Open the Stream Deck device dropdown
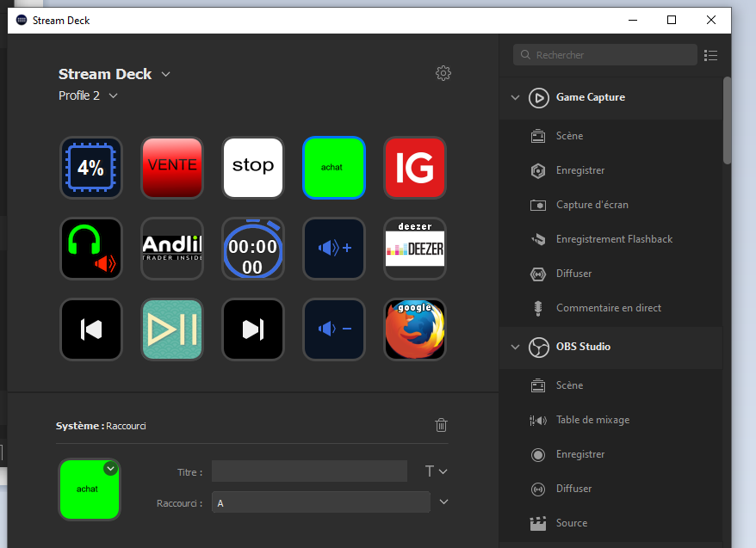756x548 pixels. point(166,74)
